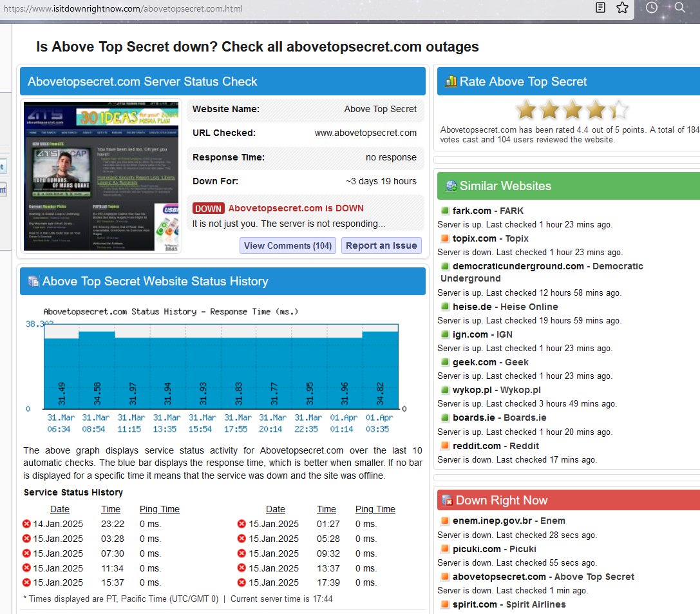Viewport: 700px width, 614px height.
Task: Click left Time column header
Action: click(111, 509)
